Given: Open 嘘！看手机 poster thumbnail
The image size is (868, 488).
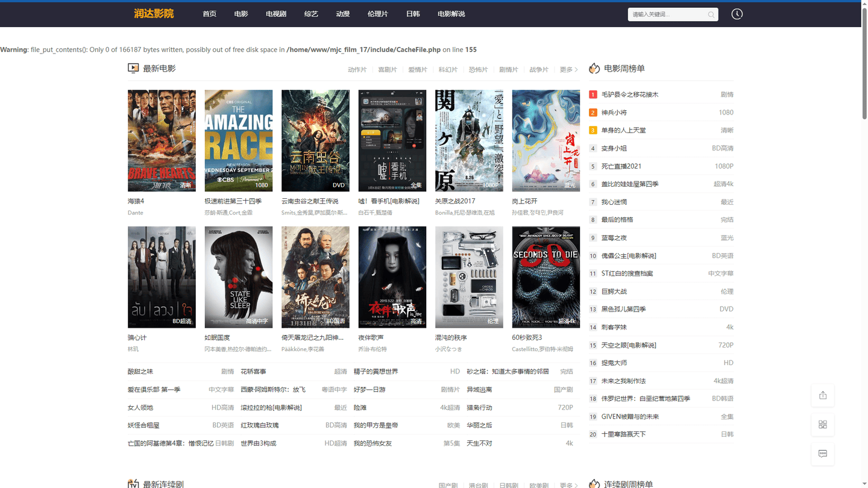Looking at the screenshot, I should coord(392,140).
